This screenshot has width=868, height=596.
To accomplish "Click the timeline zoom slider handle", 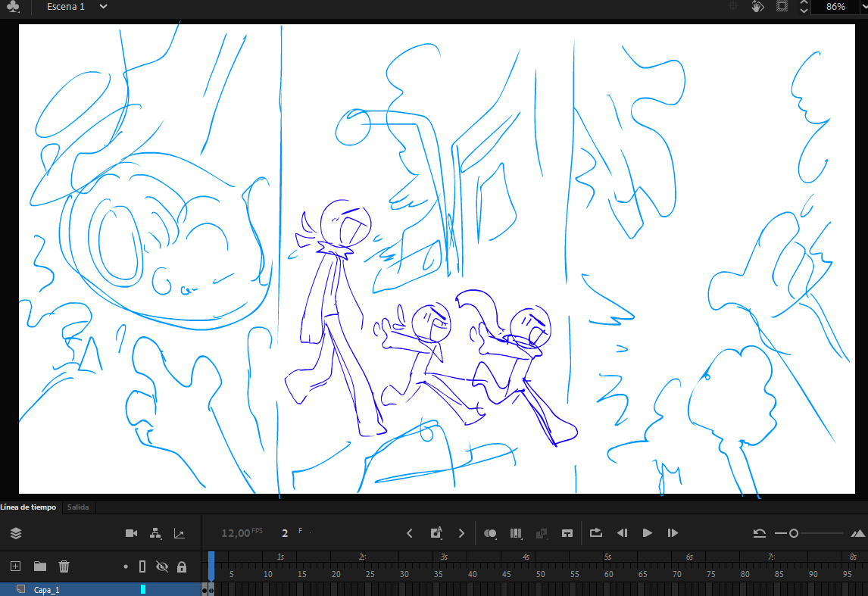I will click(x=794, y=533).
